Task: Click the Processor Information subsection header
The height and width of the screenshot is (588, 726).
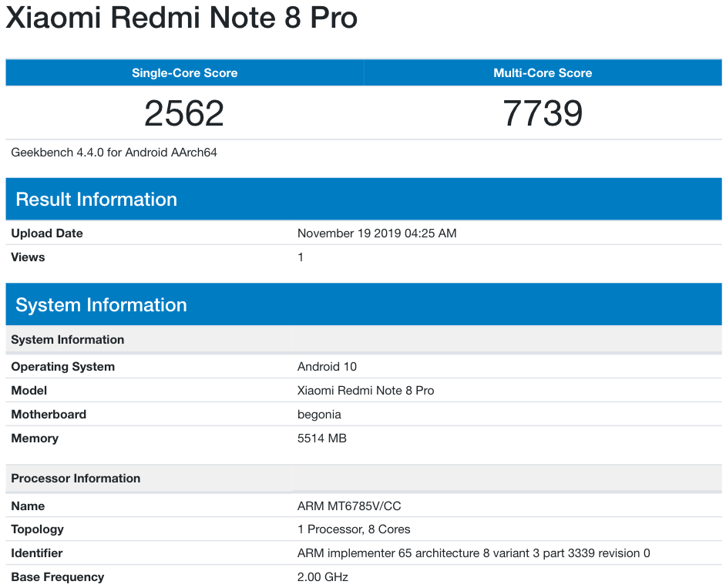Action: tap(76, 478)
